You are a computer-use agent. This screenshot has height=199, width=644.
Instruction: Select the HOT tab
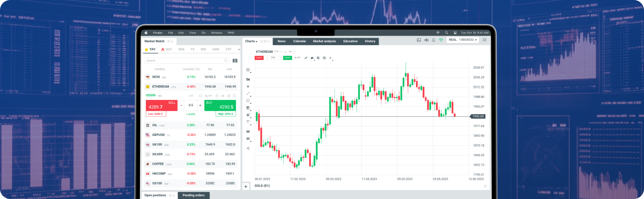(x=167, y=49)
